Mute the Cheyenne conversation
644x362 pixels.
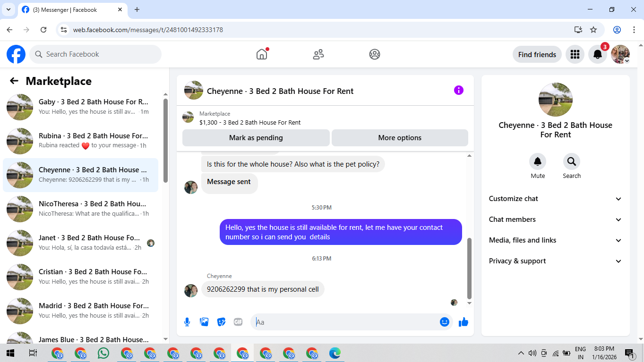(x=538, y=161)
